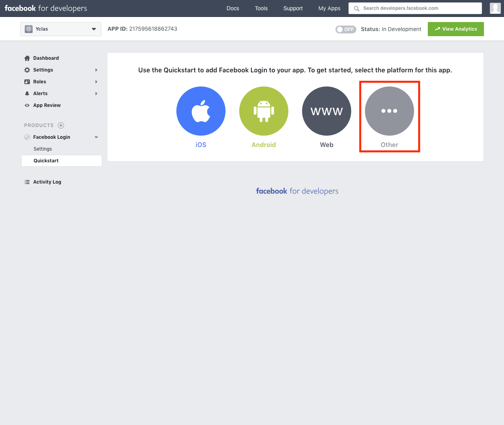Expand the Roles sidebar section

pyautogui.click(x=96, y=81)
